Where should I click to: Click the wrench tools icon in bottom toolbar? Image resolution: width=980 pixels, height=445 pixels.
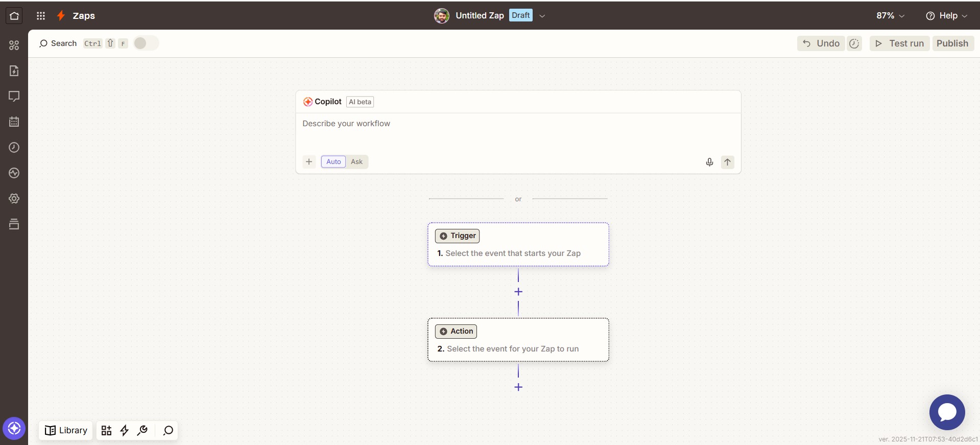tap(142, 431)
